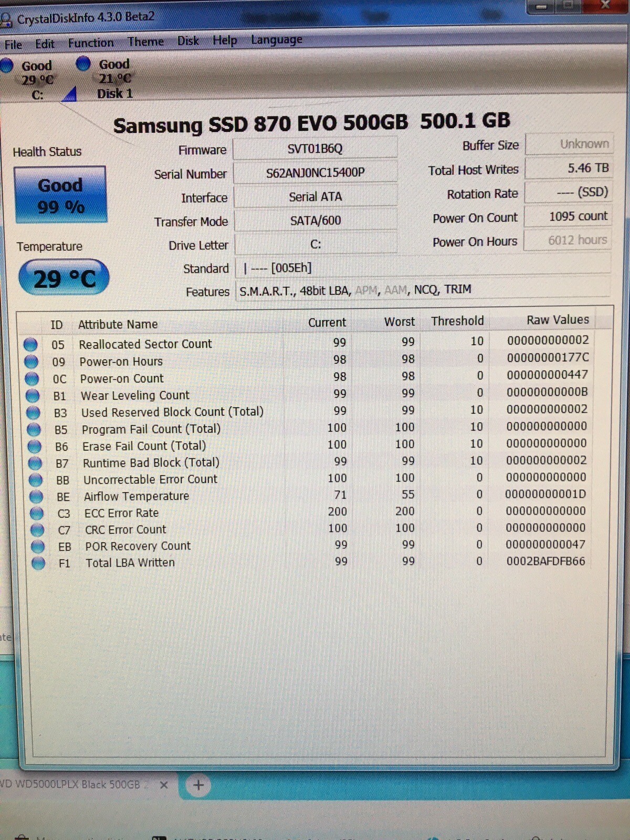Viewport: 630px width, 840px height.
Task: Click the Standard field [005Eh]
Action: (423, 267)
